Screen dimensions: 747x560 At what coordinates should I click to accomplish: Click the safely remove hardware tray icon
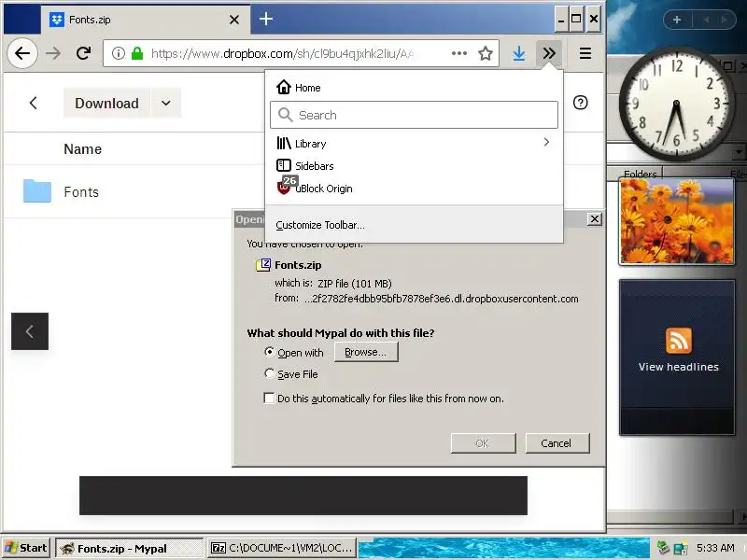point(663,548)
